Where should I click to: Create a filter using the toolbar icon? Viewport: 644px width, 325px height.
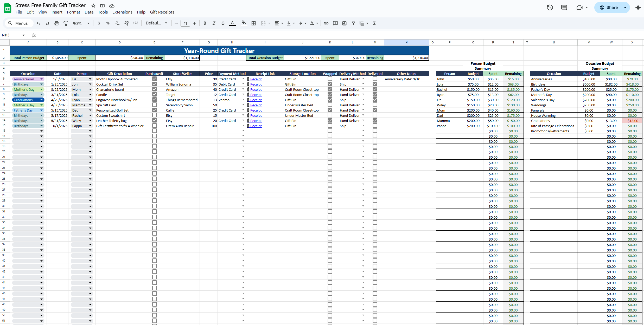pyautogui.click(x=353, y=23)
